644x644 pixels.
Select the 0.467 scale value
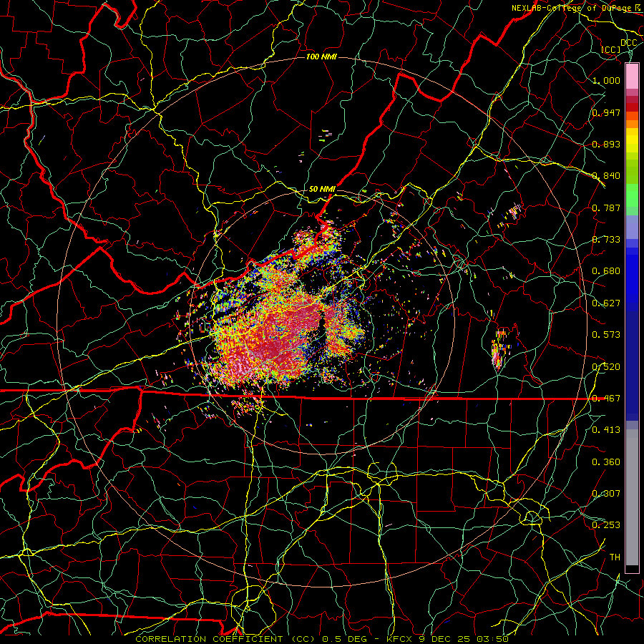click(x=606, y=399)
